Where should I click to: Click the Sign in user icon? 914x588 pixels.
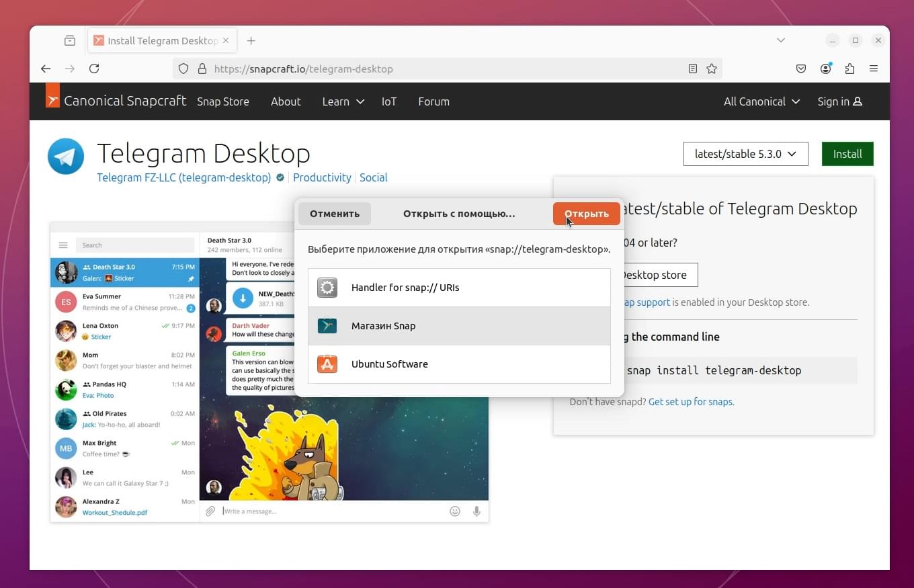pos(858,101)
